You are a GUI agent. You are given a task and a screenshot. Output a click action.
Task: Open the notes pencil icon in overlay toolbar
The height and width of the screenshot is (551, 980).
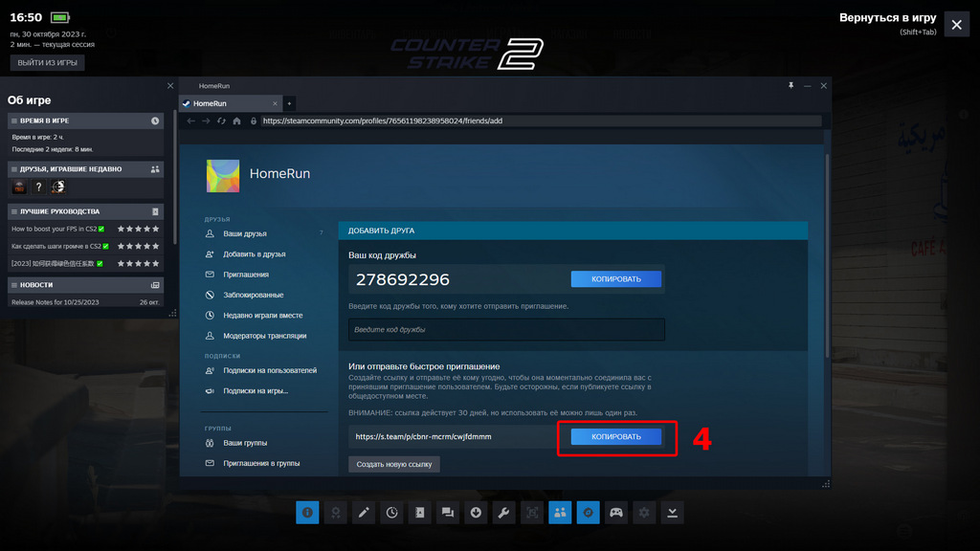pos(364,513)
